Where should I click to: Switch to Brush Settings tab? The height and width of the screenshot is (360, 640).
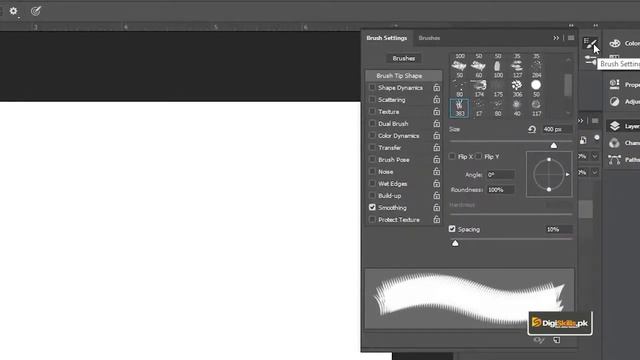tap(387, 38)
